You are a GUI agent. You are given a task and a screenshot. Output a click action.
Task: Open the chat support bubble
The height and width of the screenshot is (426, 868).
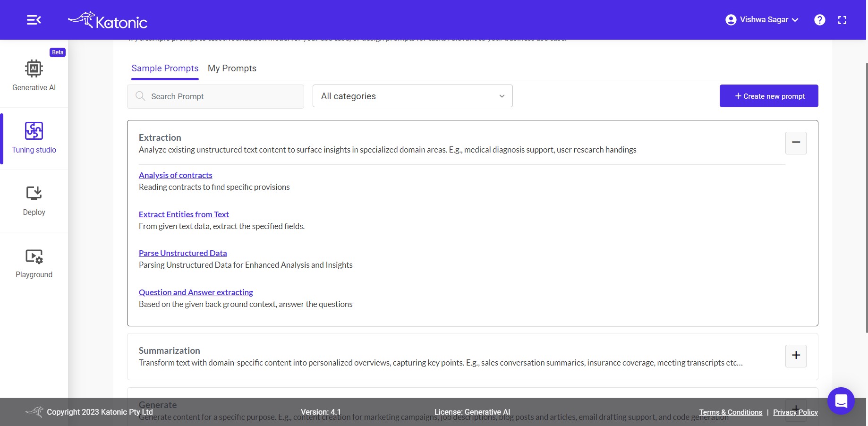click(x=841, y=401)
